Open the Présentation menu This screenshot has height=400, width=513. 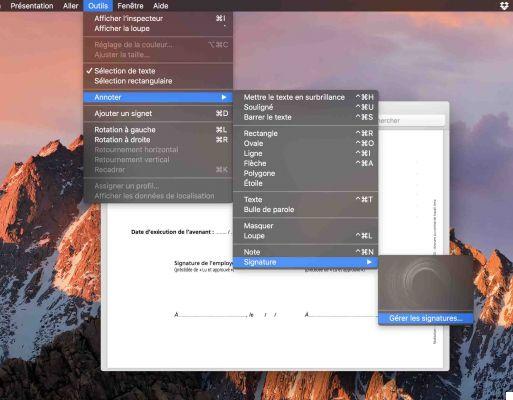(x=32, y=6)
